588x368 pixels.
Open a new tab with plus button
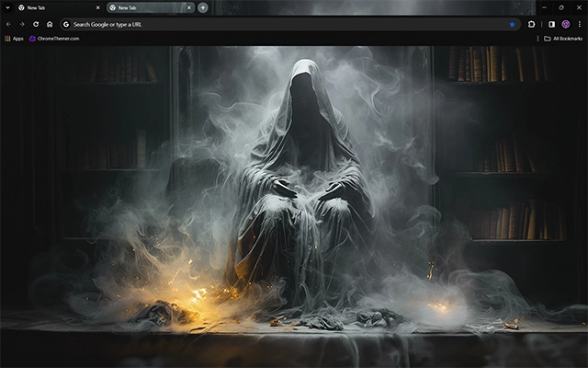click(x=203, y=7)
